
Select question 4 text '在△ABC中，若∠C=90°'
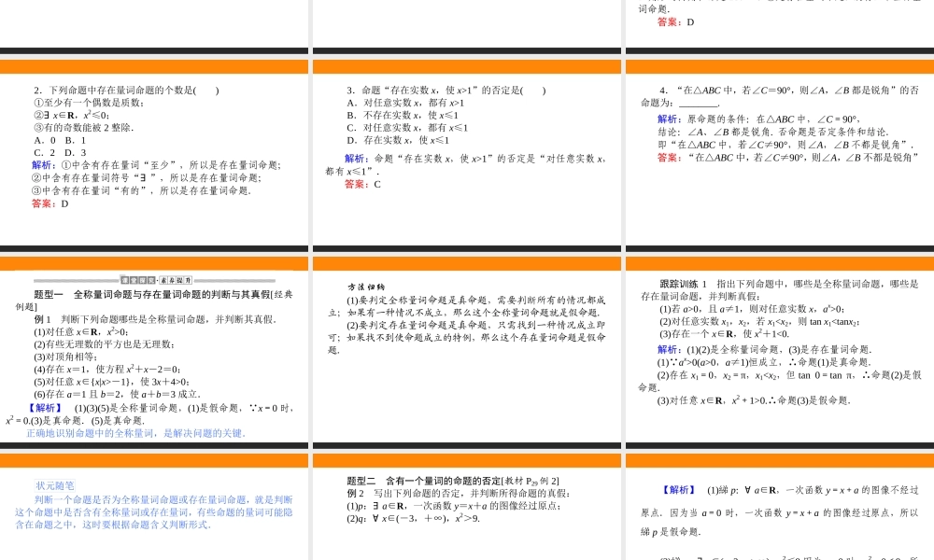(x=780, y=96)
